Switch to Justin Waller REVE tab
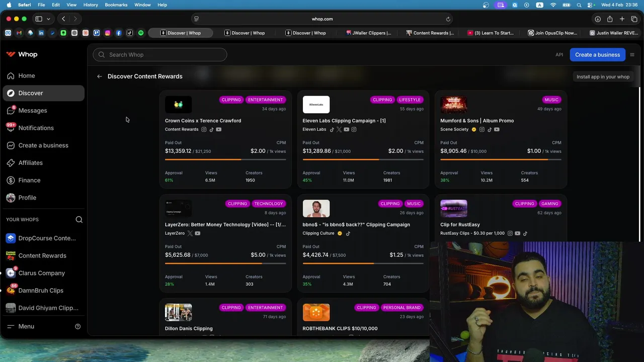Screen dimensions: 644x362 pos(614,33)
